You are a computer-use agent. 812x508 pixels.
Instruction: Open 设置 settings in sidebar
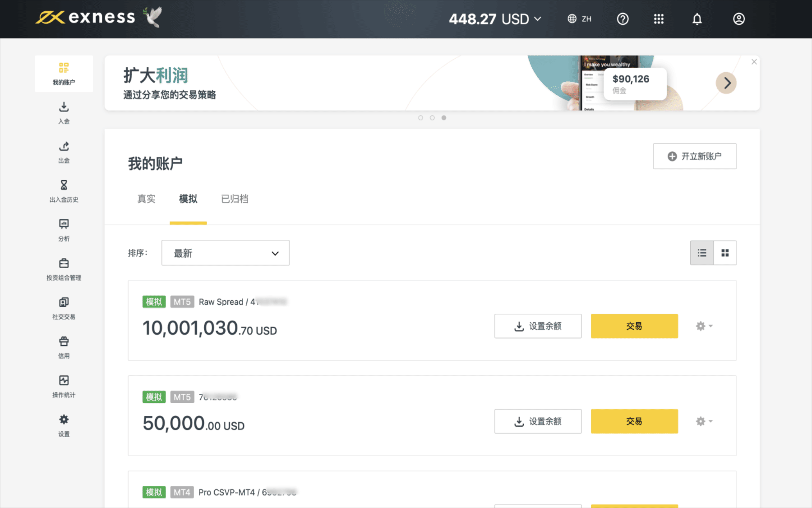click(64, 426)
